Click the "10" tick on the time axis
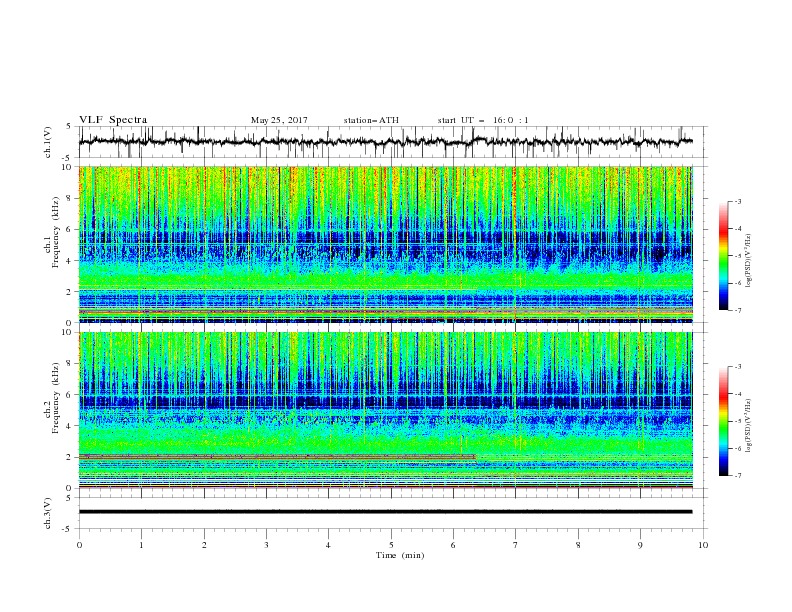Image resolution: width=792 pixels, height=612 pixels. 703,545
